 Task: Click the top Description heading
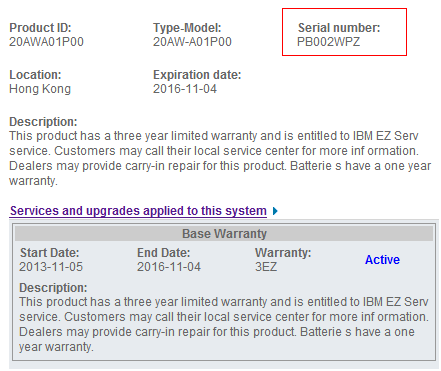43,122
